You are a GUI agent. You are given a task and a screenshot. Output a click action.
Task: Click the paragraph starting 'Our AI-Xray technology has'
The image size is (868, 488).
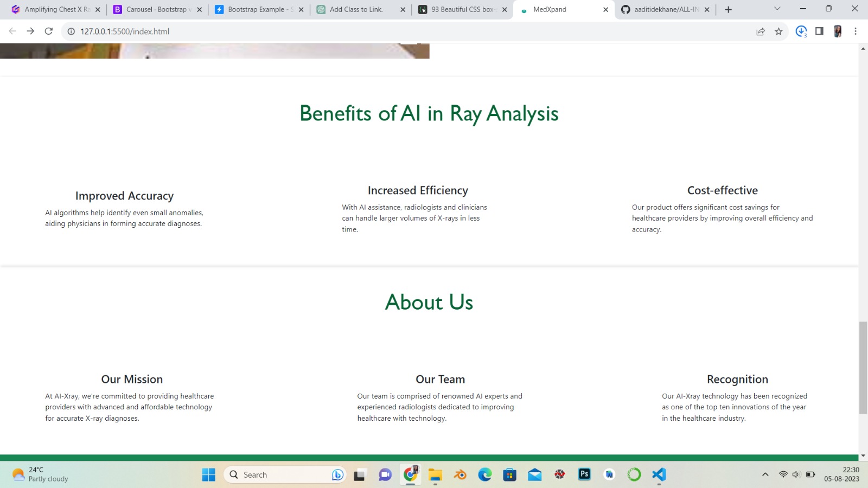pos(735,407)
